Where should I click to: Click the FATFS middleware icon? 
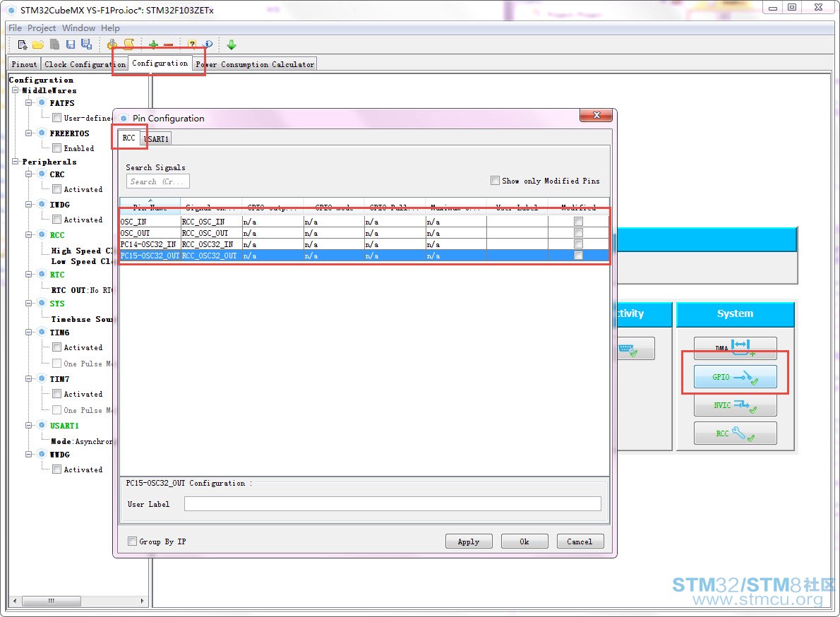[42, 103]
